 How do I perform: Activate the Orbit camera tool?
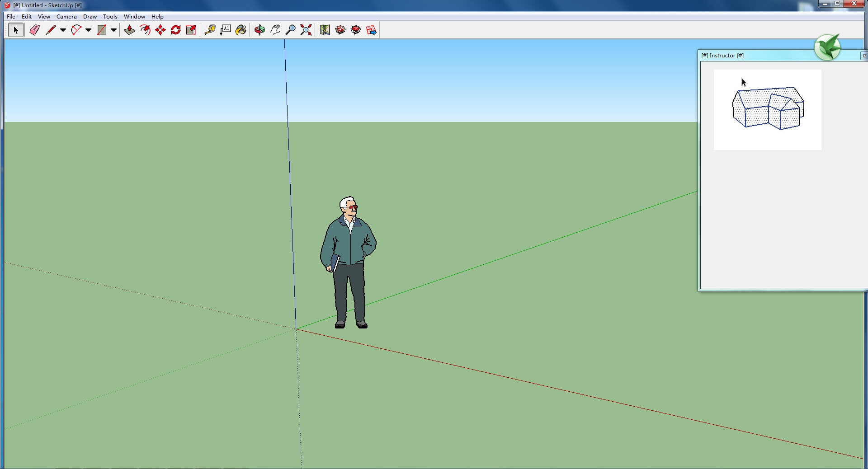pos(259,30)
